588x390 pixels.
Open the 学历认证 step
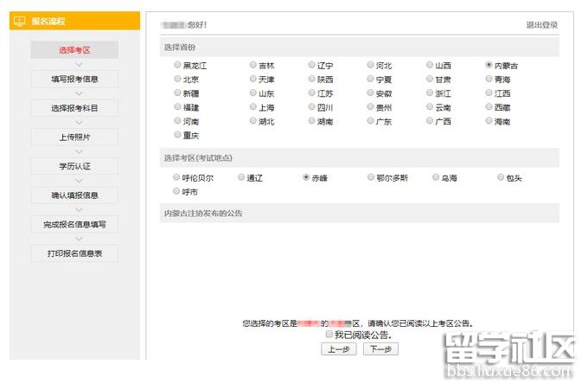(x=74, y=165)
